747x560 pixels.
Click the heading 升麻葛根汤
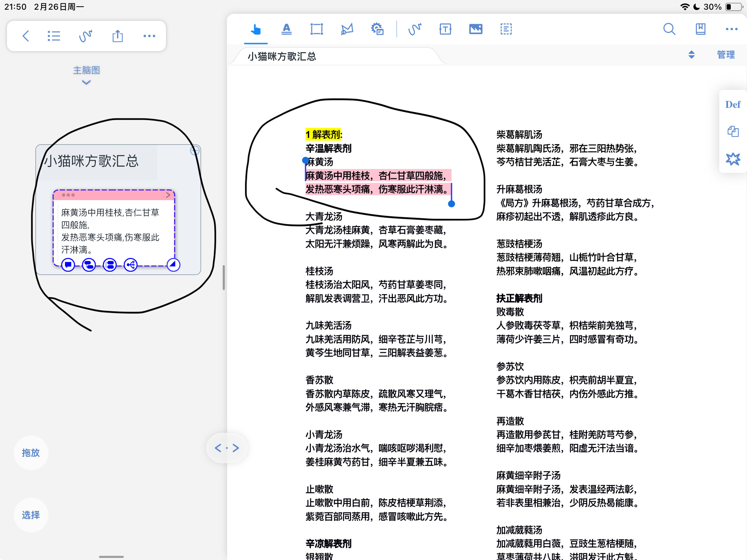click(519, 189)
